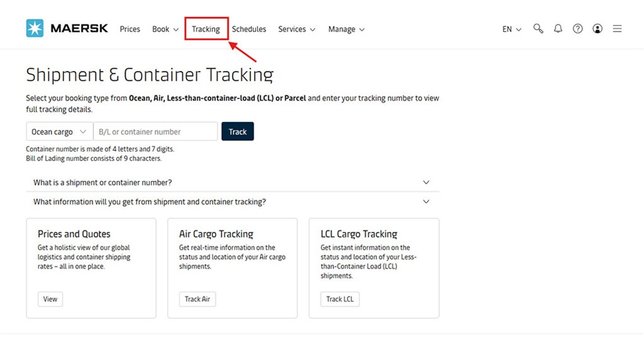Viewport: 644px width, 362px height.
Task: Click Track Air in the Air Cargo card
Action: 197,299
